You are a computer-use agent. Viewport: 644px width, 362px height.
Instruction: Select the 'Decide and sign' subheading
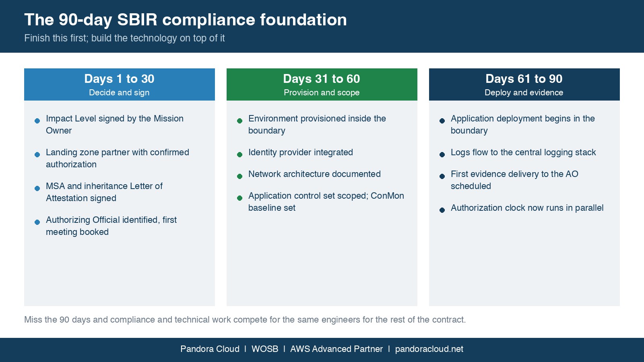tap(120, 93)
